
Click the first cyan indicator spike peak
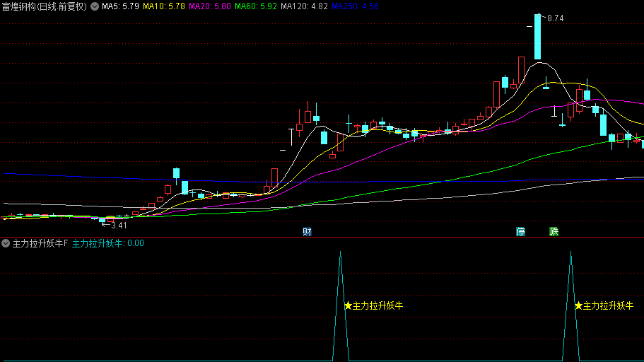[x=341, y=252]
